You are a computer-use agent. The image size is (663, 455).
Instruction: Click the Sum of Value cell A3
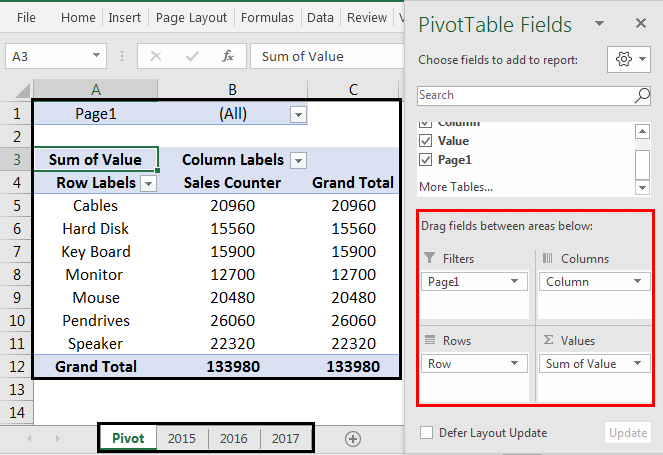click(96, 159)
